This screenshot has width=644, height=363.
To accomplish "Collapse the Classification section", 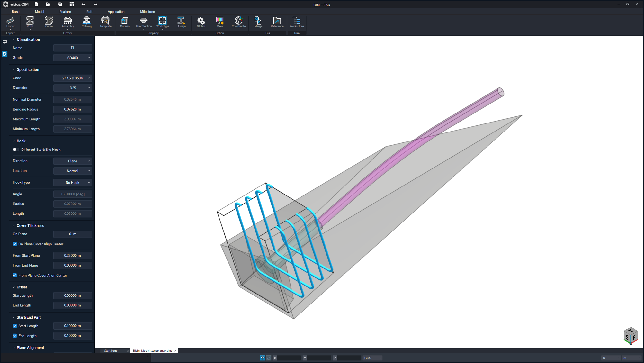I will (13, 39).
